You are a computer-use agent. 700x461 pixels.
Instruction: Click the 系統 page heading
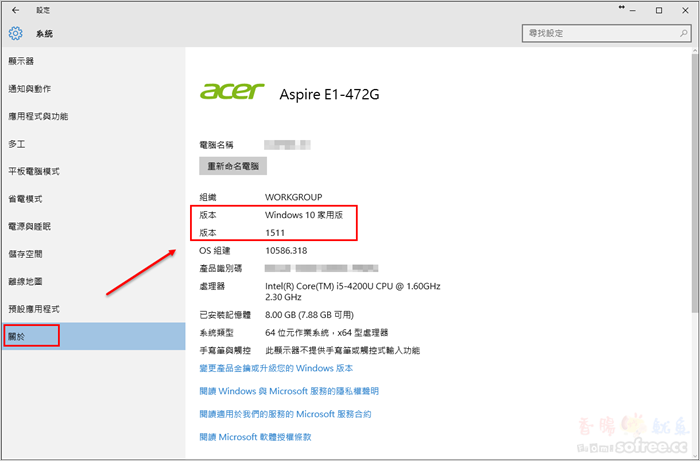[45, 33]
